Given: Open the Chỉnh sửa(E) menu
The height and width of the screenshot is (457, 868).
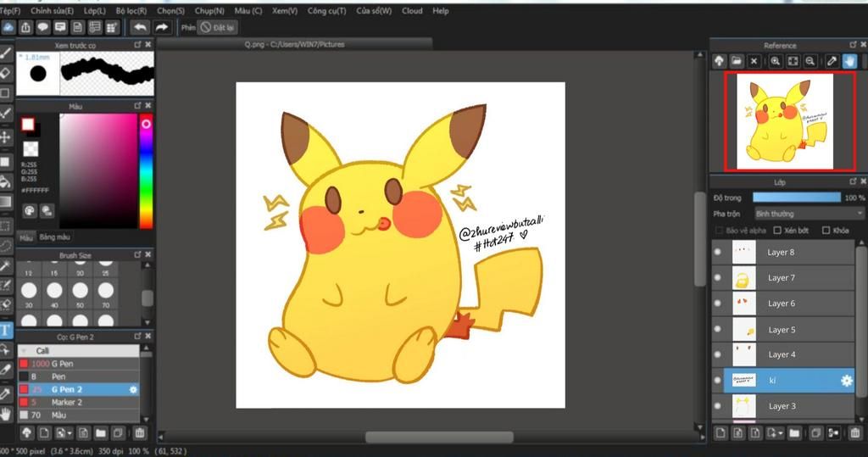Looking at the screenshot, I should (52, 10).
